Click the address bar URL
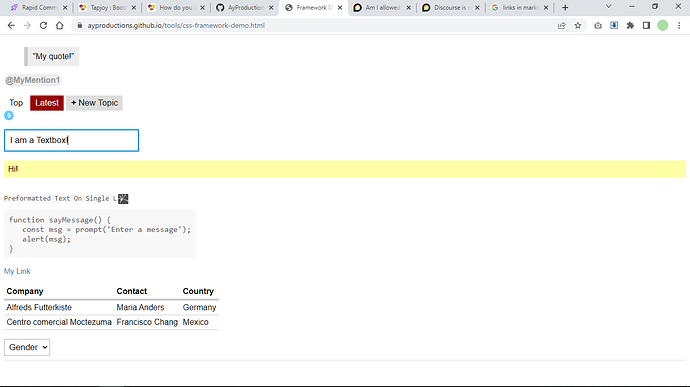The image size is (690, 387). point(176,26)
